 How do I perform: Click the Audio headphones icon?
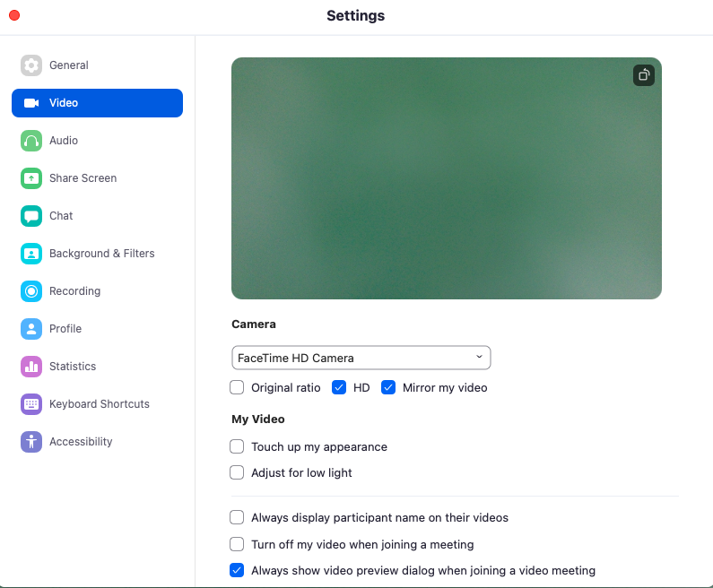[x=31, y=141]
